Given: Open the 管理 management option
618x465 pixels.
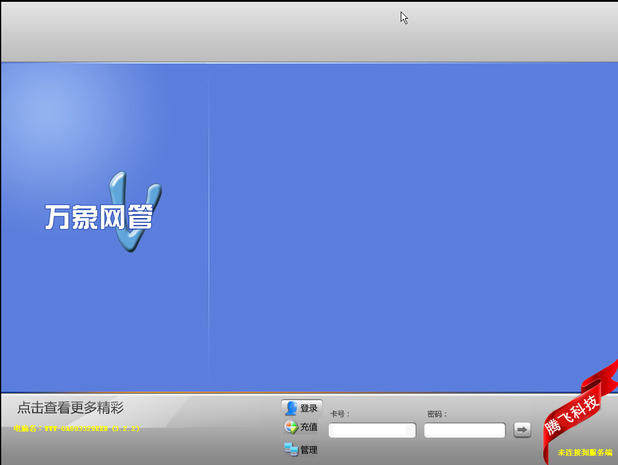Looking at the screenshot, I should click(x=301, y=449).
